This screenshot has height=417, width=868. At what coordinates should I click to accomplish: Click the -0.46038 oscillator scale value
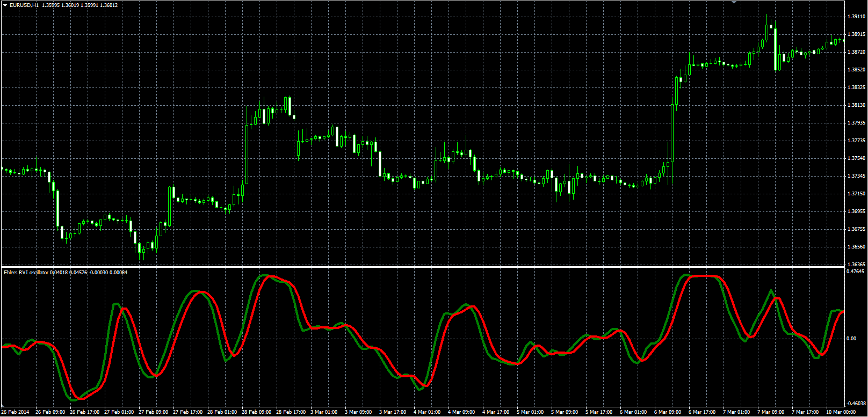[856, 404]
